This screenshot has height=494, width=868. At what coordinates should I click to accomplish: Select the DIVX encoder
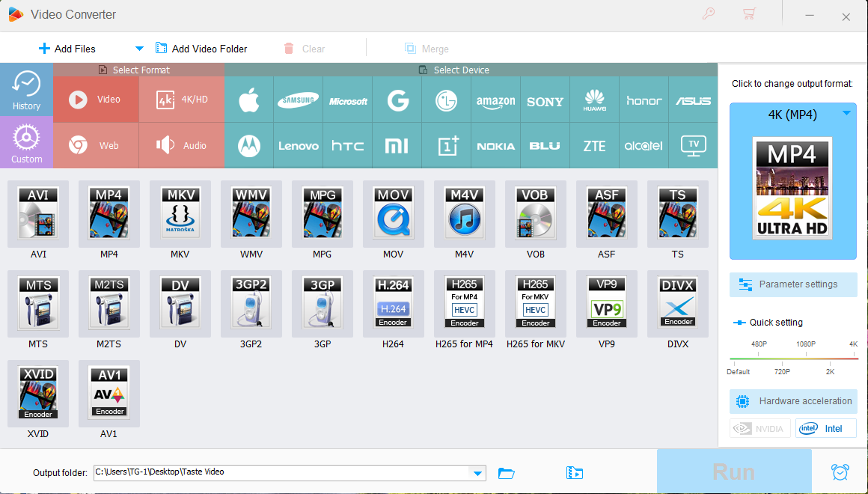[x=678, y=303]
